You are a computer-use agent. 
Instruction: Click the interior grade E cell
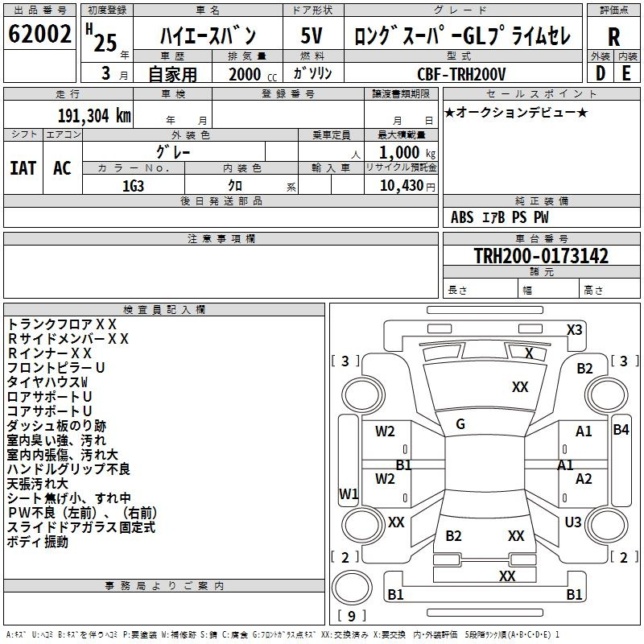627,73
